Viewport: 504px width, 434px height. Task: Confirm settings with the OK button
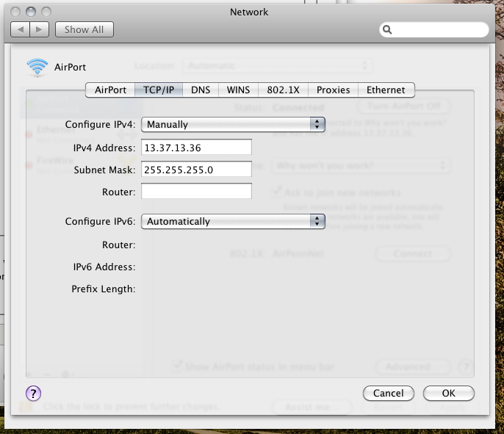tap(449, 393)
